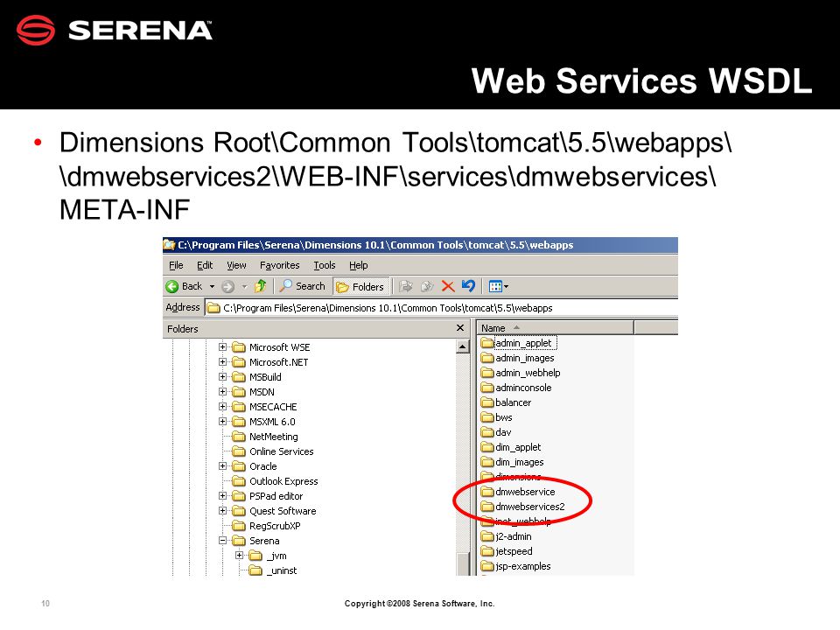
Task: Click the Forward arrow icon
Action: [227, 287]
